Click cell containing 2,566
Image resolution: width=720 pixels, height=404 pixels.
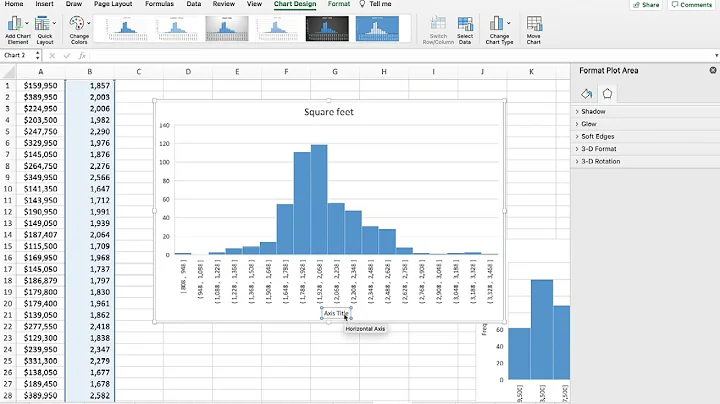(90, 177)
